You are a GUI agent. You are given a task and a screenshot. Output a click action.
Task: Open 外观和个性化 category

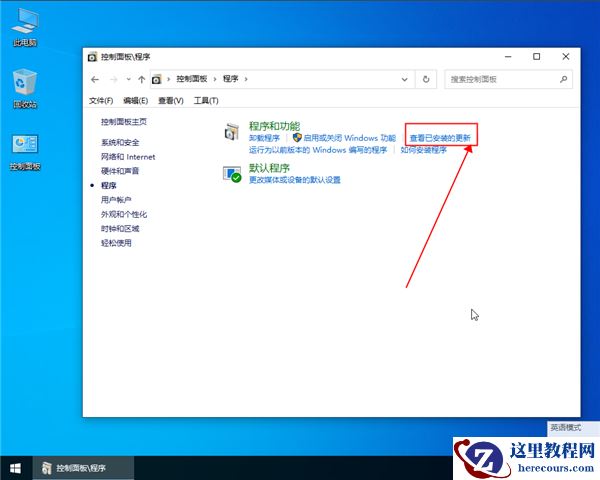124,214
